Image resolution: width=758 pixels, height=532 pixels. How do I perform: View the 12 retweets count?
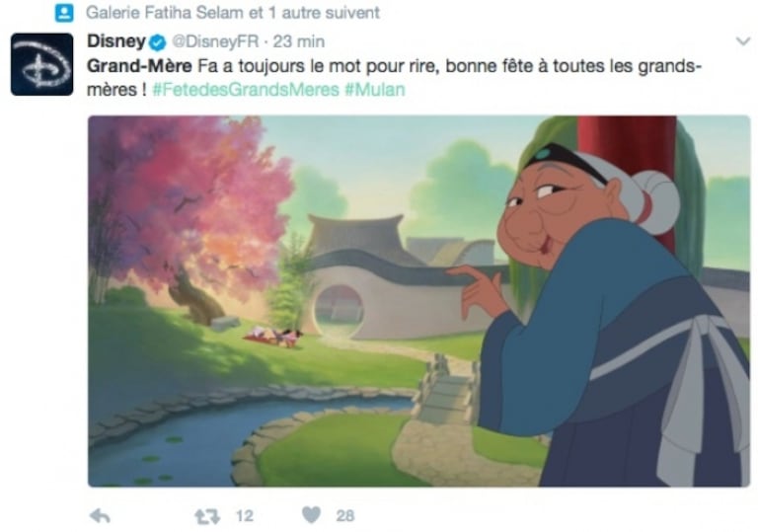(x=245, y=516)
